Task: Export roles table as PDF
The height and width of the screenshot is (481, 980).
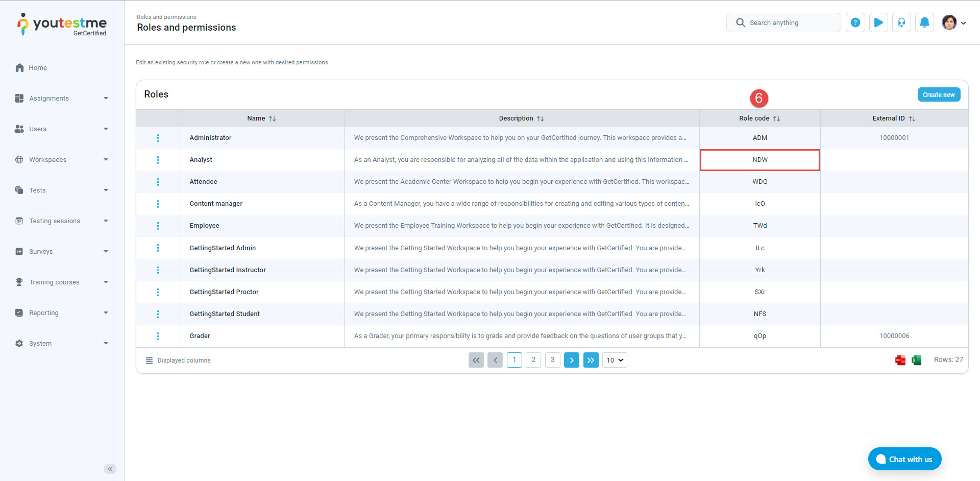Action: [900, 360]
